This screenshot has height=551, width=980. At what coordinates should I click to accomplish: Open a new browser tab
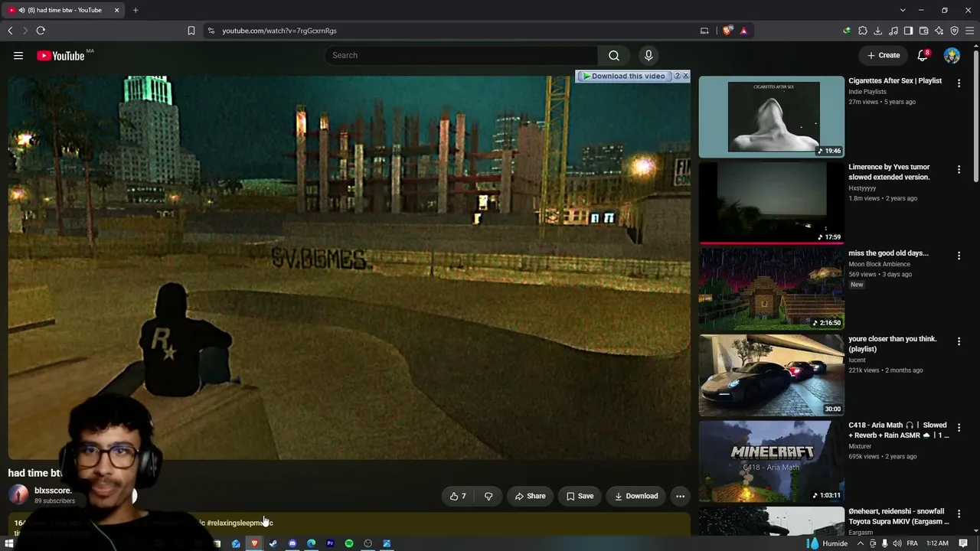[136, 10]
